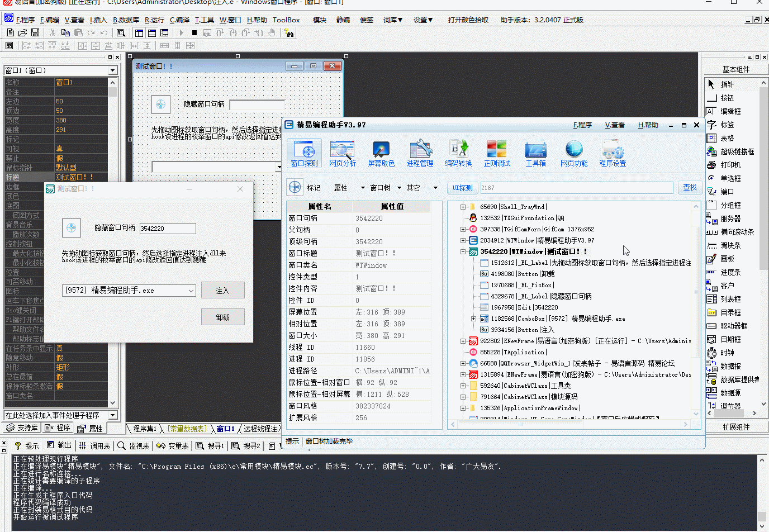This screenshot has height=532, width=769.
Task: Expand the 65690 Shell_TrayWnd tree node
Action: click(463, 207)
